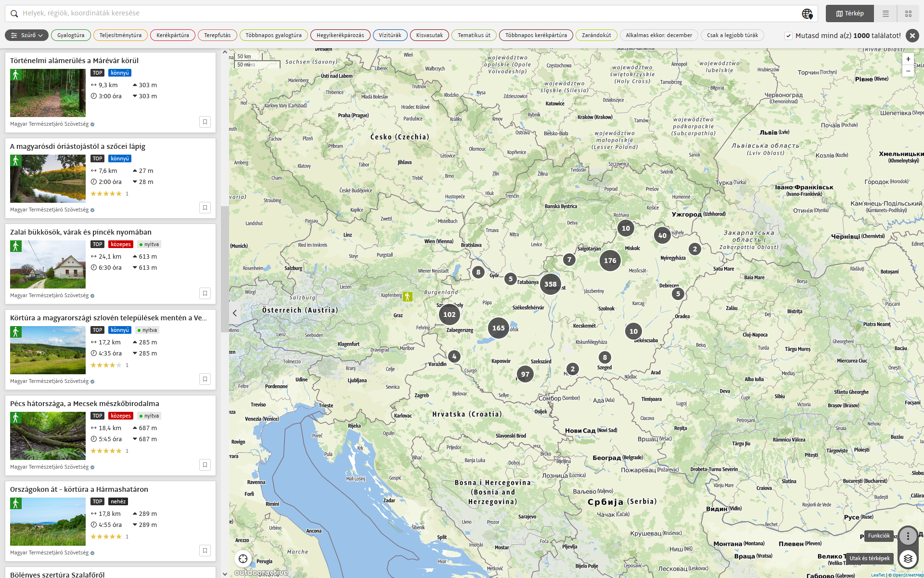
Task: Open map cluster with 7 near Salgótarján
Action: point(569,260)
